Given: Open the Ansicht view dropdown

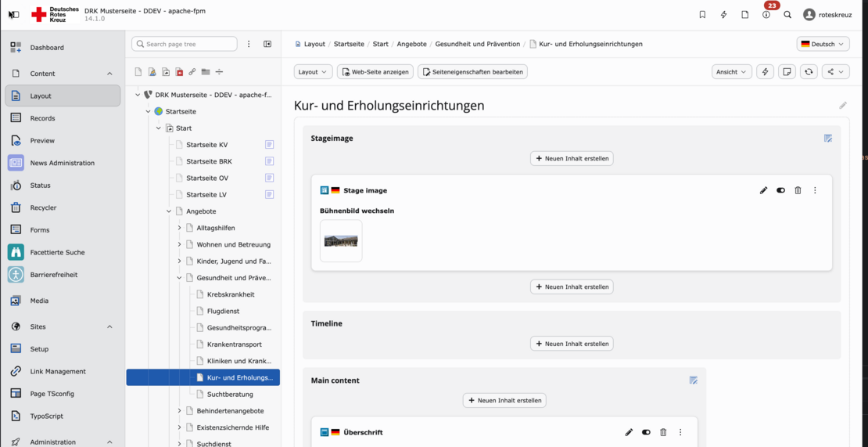Looking at the screenshot, I should tap(731, 72).
